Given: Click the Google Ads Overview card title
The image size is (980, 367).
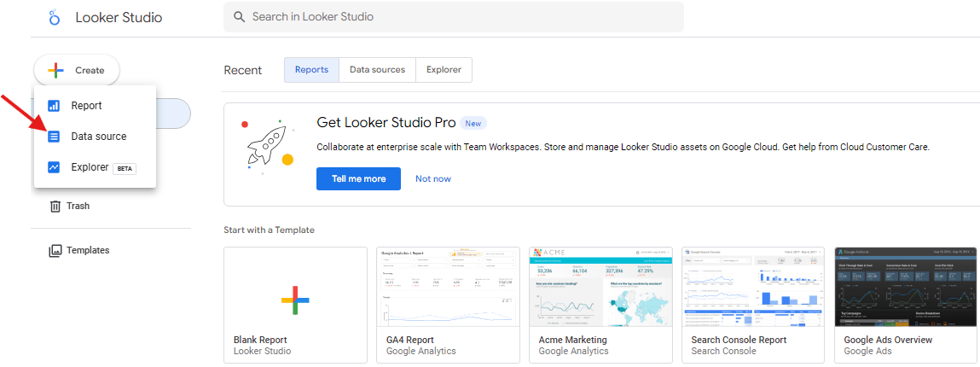Looking at the screenshot, I should click(888, 341).
